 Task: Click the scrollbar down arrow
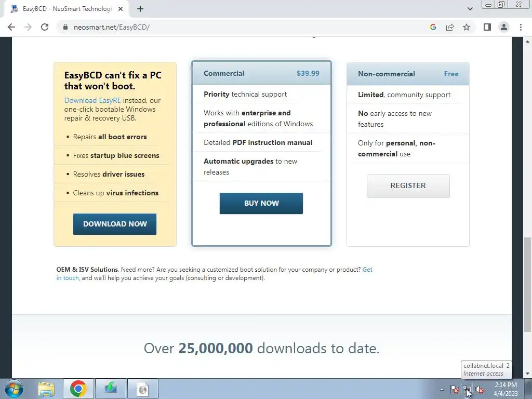pos(528,374)
